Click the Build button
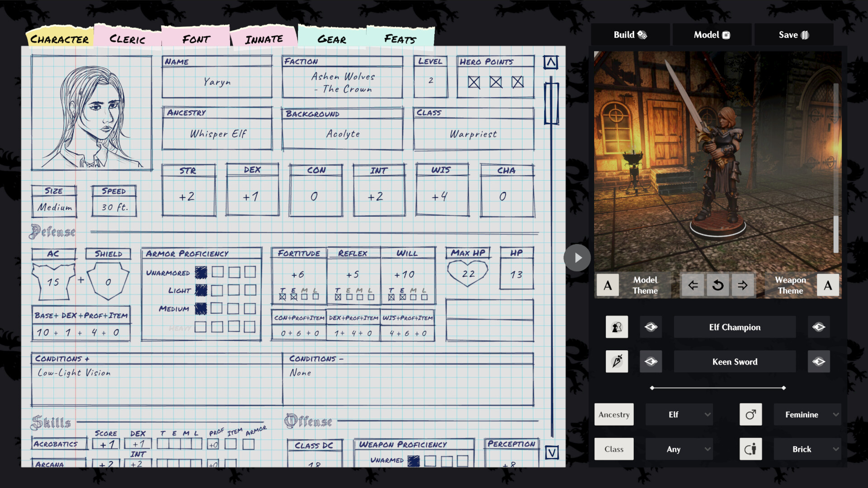Viewport: 868px width, 488px height. (630, 34)
